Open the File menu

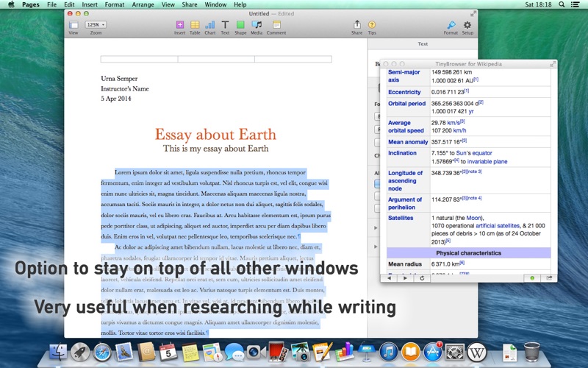(51, 4)
